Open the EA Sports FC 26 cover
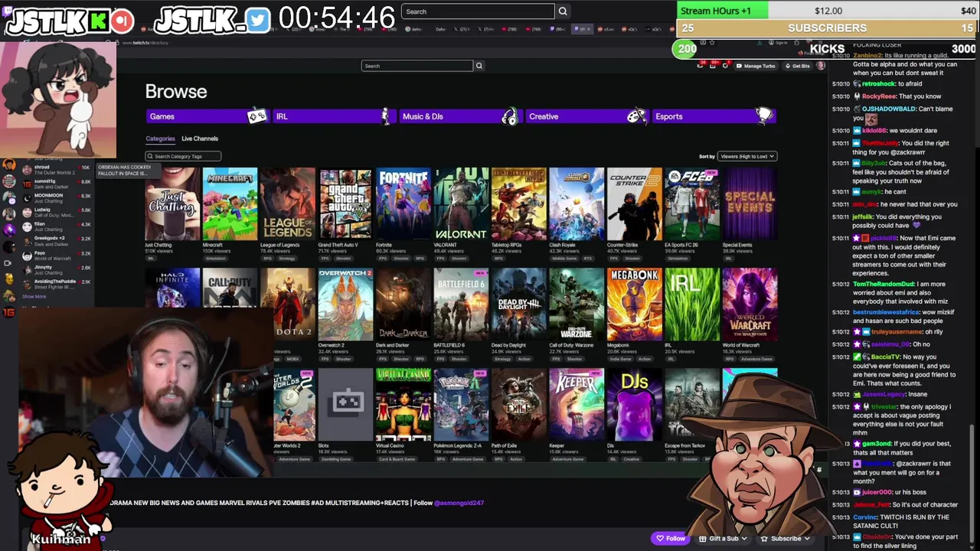The width and height of the screenshot is (980, 551). pos(692,204)
